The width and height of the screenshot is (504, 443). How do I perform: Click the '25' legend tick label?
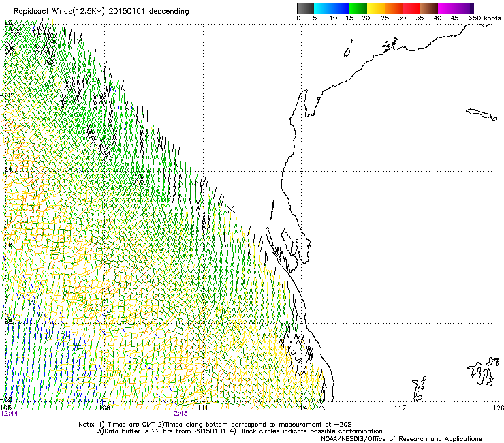[385, 18]
